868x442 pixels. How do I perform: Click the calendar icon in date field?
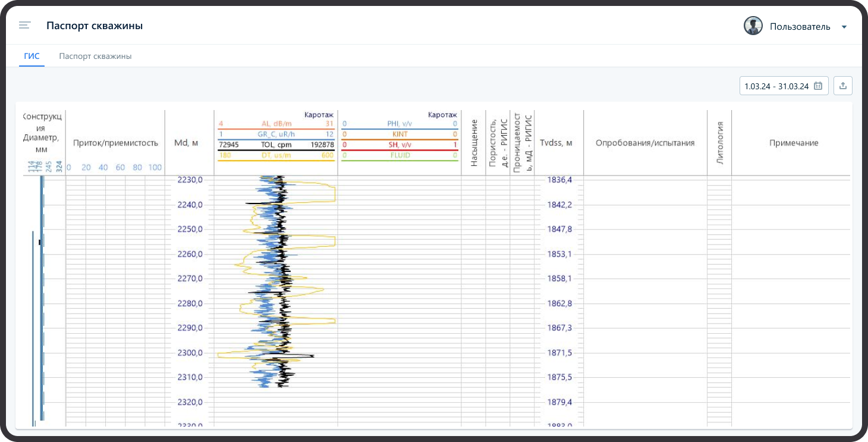pos(818,86)
